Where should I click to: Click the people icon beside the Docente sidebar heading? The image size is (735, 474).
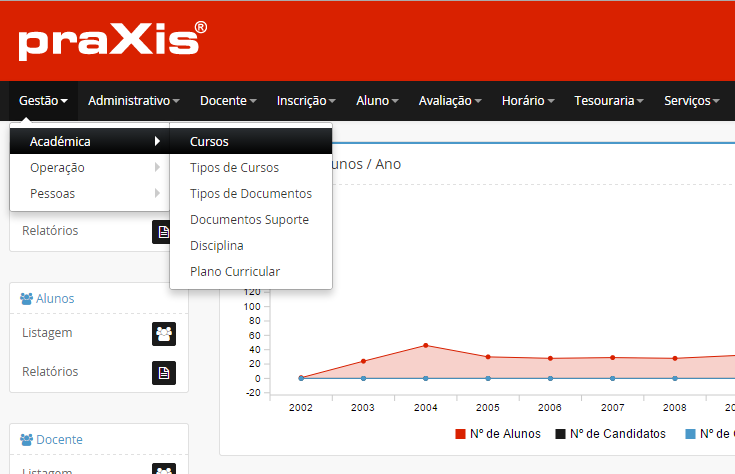coord(27,440)
